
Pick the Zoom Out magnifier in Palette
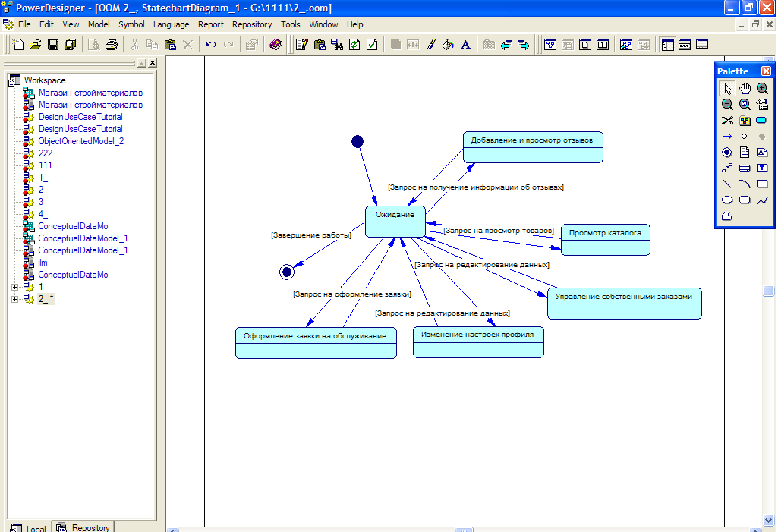727,104
